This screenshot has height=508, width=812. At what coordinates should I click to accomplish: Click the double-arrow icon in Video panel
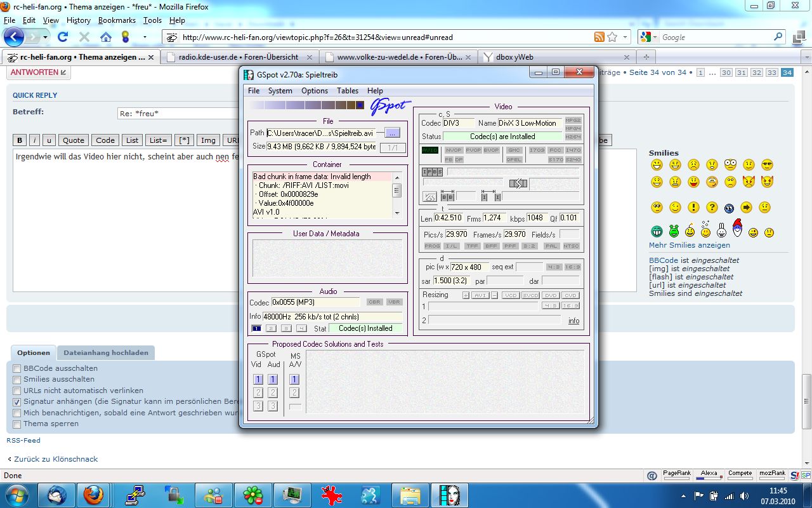click(518, 184)
